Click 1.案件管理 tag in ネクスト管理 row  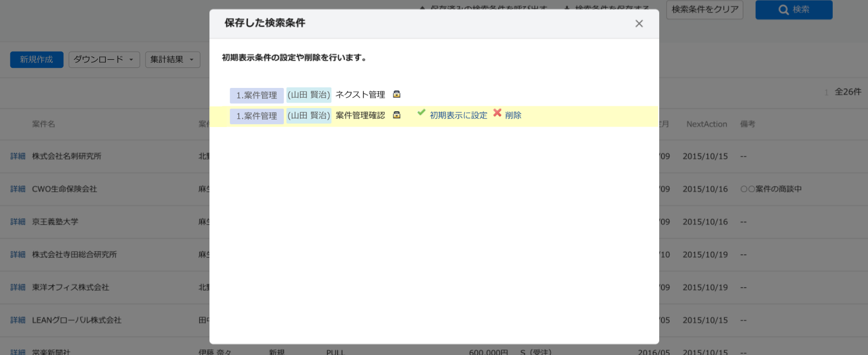pos(257,96)
